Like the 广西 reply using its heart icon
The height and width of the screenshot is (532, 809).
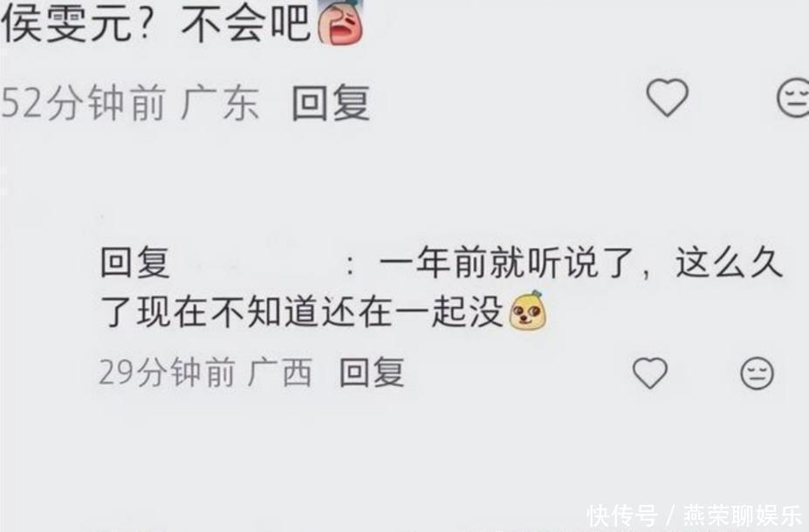coord(650,372)
